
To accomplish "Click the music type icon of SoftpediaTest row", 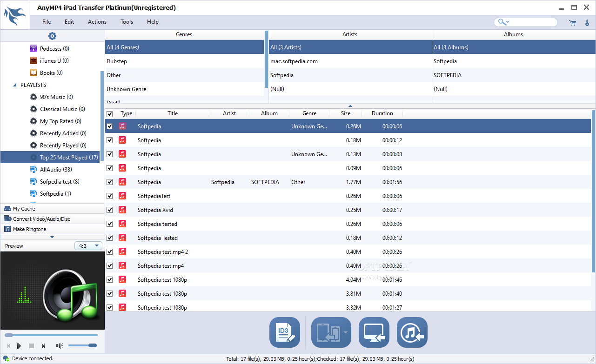I will coord(122,196).
